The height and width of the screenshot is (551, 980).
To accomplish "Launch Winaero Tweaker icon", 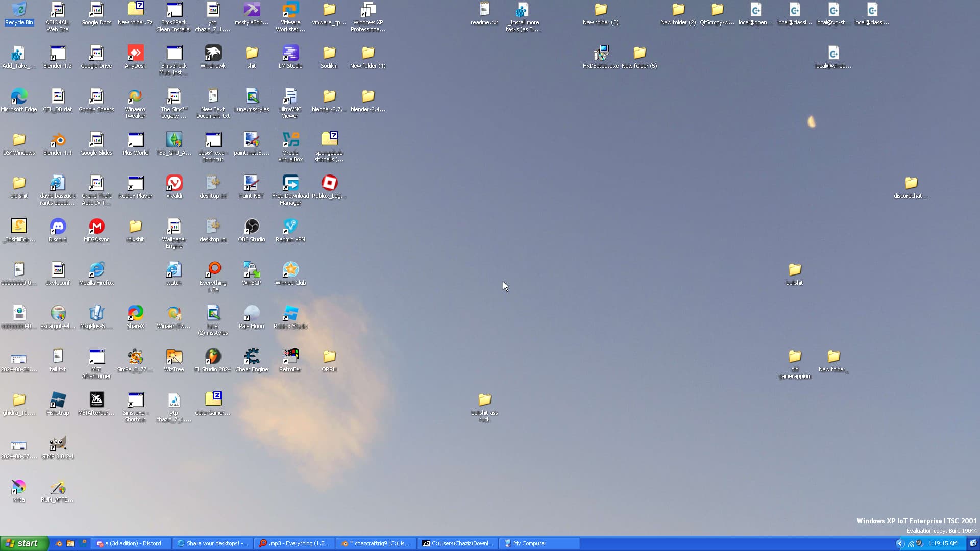I will pos(135,104).
